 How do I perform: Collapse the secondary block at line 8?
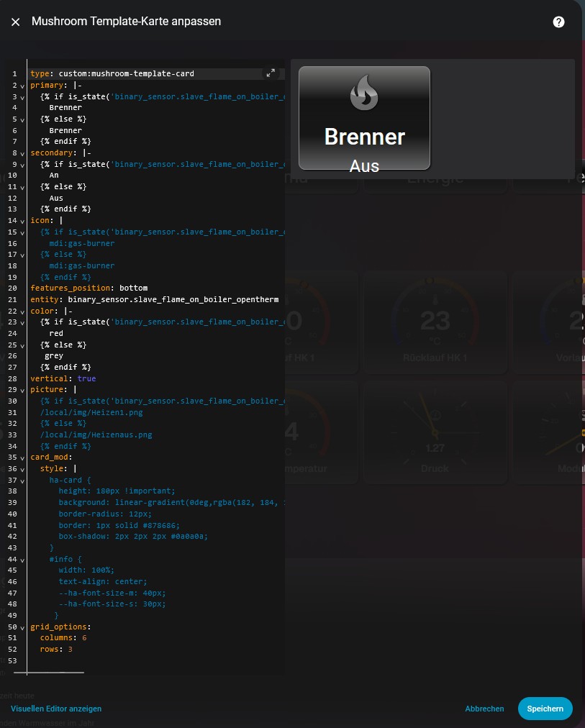click(x=22, y=153)
